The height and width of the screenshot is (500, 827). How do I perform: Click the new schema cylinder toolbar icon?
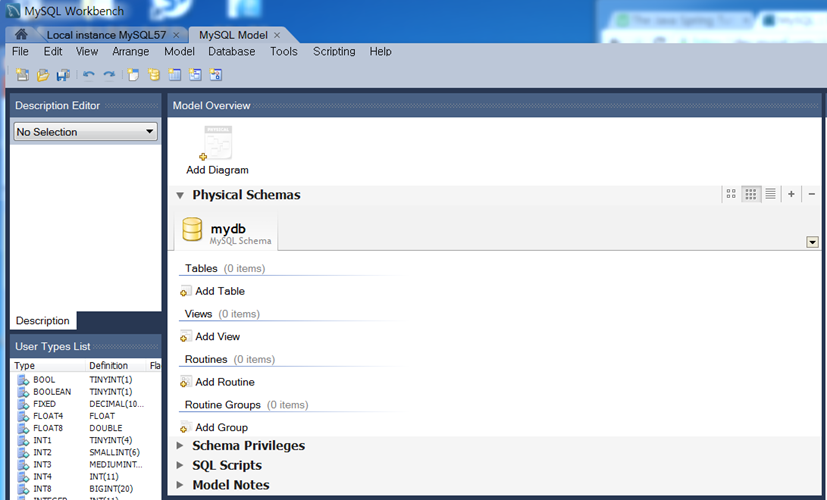154,75
